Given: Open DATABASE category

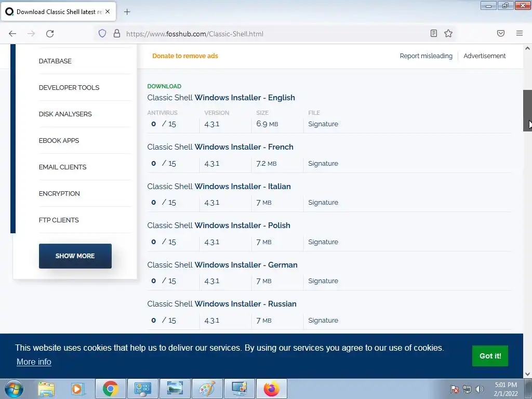Looking at the screenshot, I should click(55, 61).
